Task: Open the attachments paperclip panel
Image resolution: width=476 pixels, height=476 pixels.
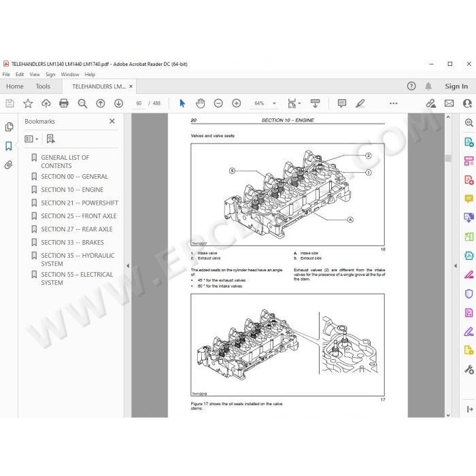Action: 8,165
